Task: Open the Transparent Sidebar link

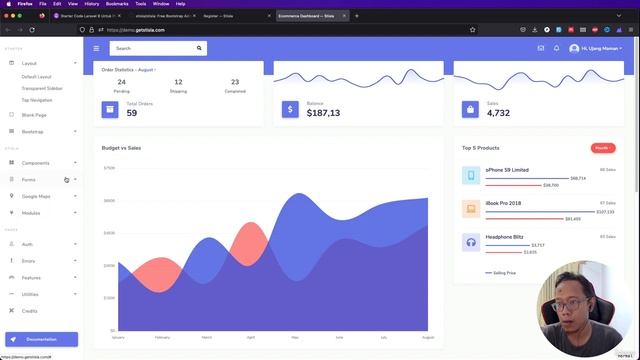Action: click(42, 88)
